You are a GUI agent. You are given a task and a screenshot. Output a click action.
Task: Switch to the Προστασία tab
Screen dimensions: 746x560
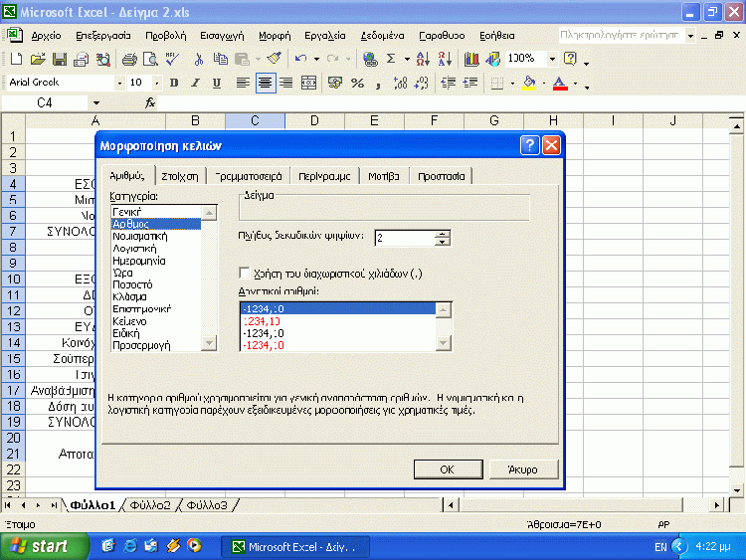coord(441,176)
